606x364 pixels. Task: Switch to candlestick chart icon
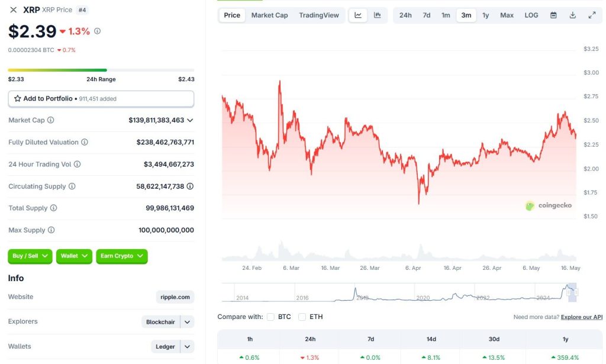[x=377, y=15]
